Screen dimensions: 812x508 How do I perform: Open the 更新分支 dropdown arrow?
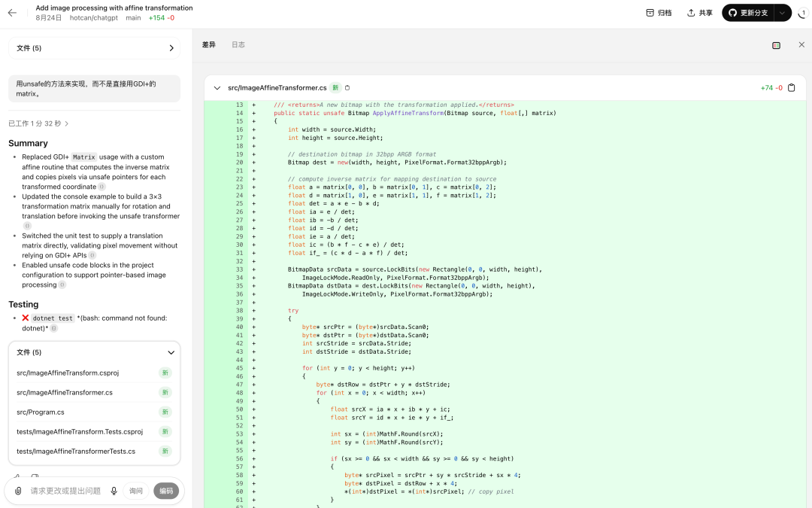tap(782, 13)
